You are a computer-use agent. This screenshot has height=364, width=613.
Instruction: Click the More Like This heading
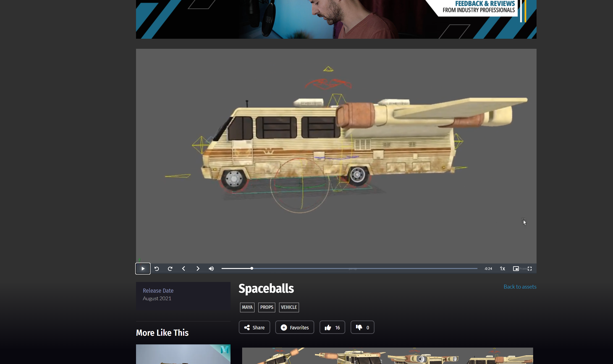tap(162, 333)
